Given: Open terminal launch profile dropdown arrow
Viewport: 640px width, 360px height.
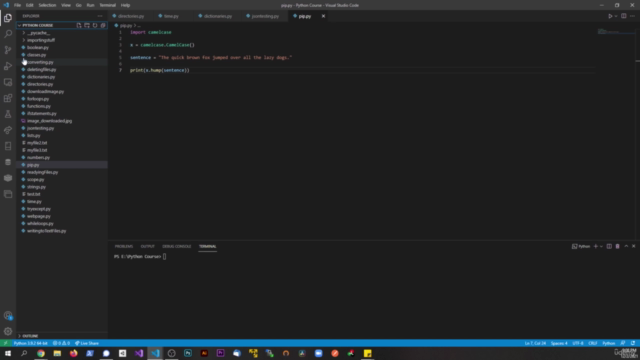Looking at the screenshot, I should pyautogui.click(x=601, y=246).
